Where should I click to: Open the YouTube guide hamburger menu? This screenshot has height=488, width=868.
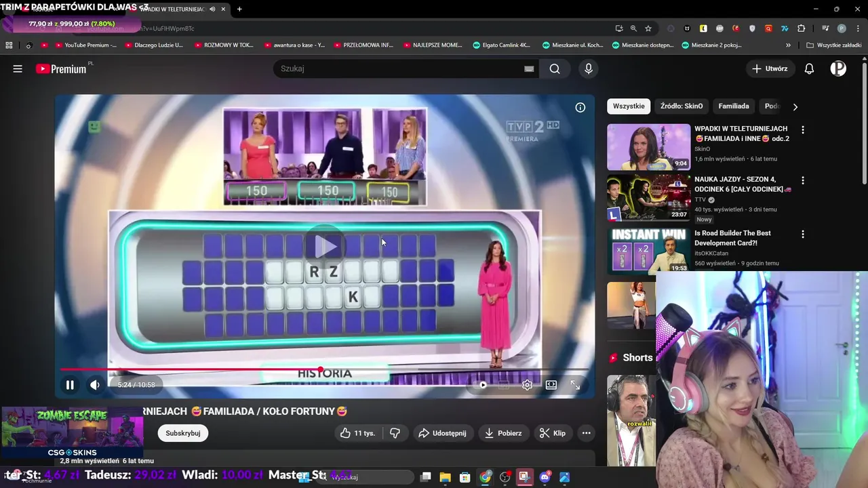[18, 68]
